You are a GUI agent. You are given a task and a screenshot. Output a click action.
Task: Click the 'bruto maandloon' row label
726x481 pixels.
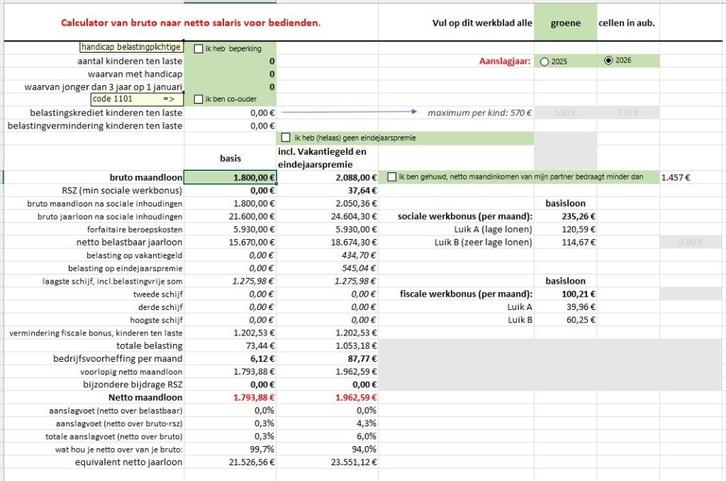coord(146,177)
